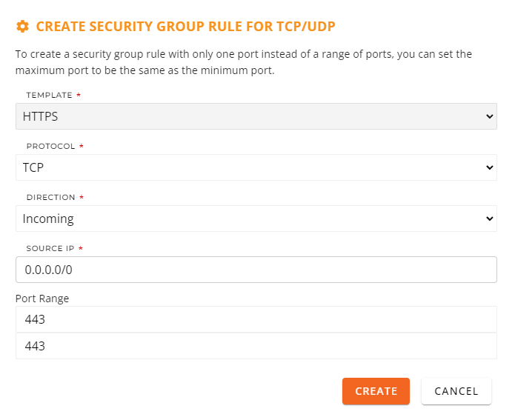Dismiss the dialog with the Cancel button

pos(456,391)
